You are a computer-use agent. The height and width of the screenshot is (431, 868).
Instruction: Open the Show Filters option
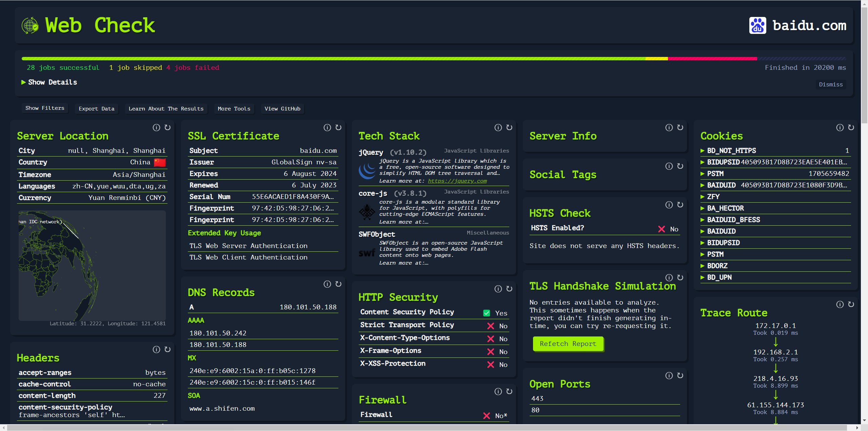(x=45, y=108)
